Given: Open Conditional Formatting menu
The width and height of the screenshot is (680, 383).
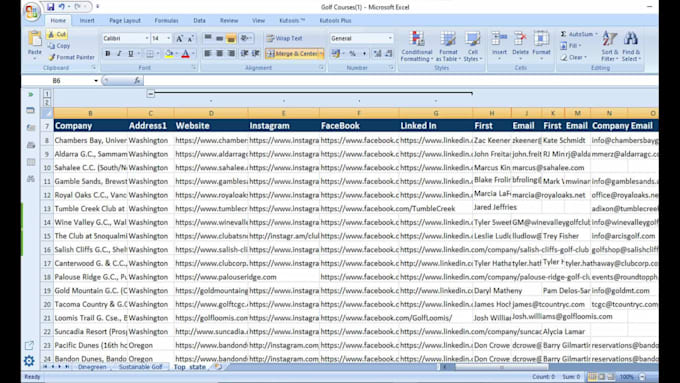Looking at the screenshot, I should [416, 46].
